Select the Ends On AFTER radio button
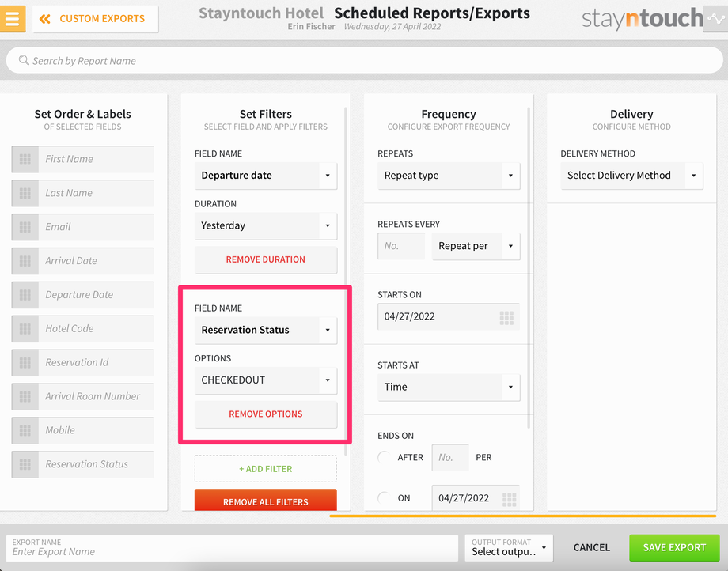 pyautogui.click(x=385, y=457)
